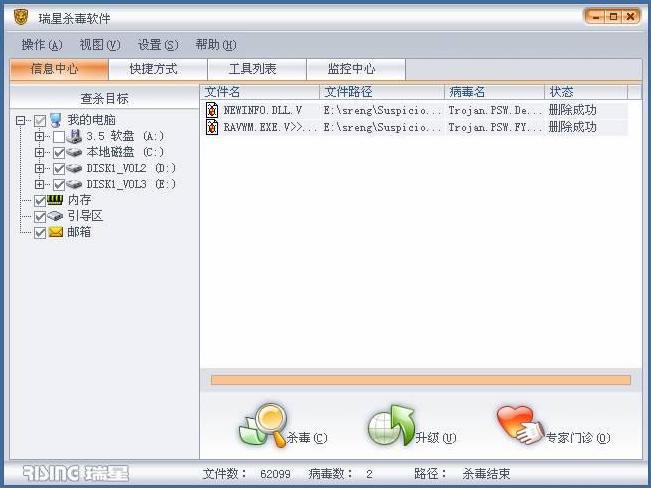Open the 帮助(H) menu

coord(216,44)
